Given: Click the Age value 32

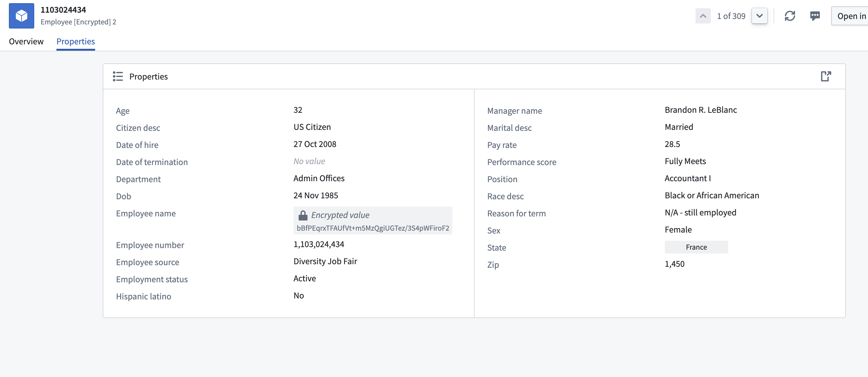Looking at the screenshot, I should (298, 110).
